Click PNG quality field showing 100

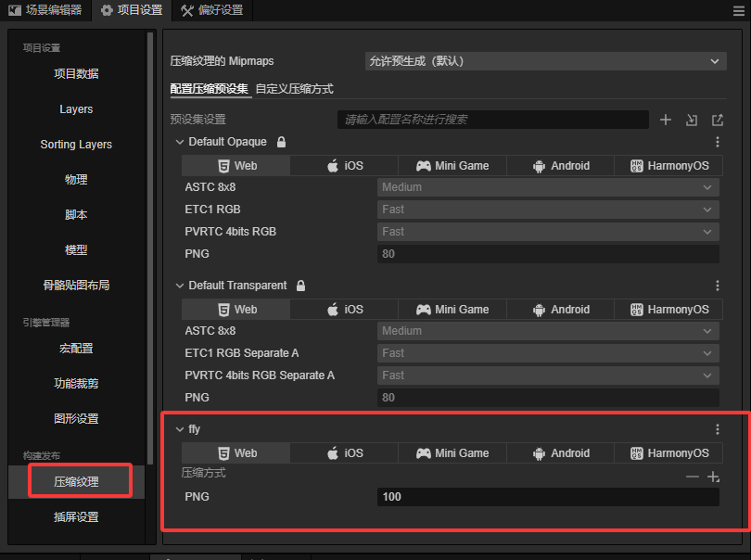548,497
